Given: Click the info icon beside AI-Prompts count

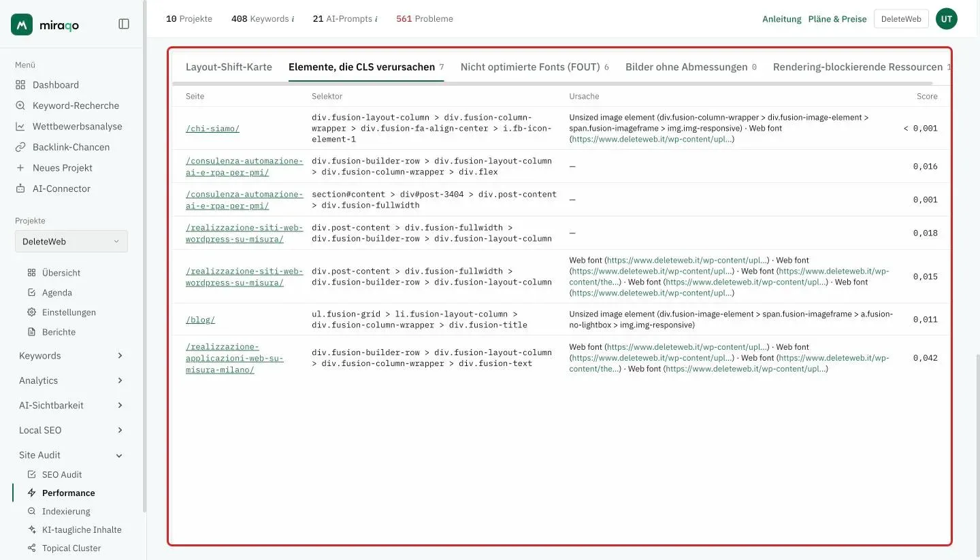Looking at the screenshot, I should [376, 19].
